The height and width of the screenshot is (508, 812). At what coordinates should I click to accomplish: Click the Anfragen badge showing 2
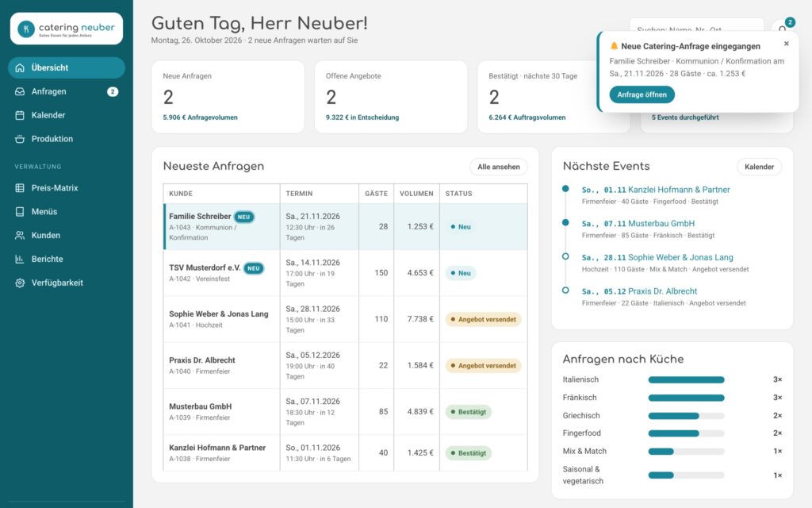point(113,92)
